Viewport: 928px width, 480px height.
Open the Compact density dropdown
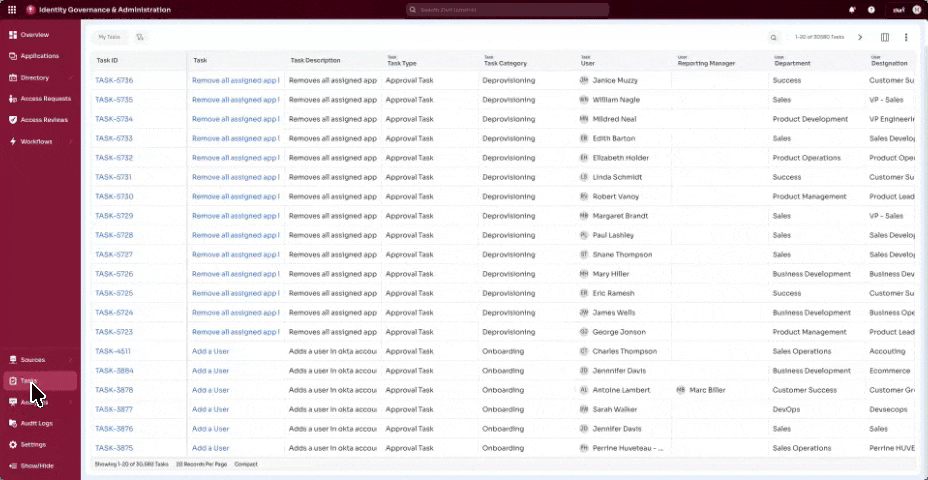click(x=246, y=465)
